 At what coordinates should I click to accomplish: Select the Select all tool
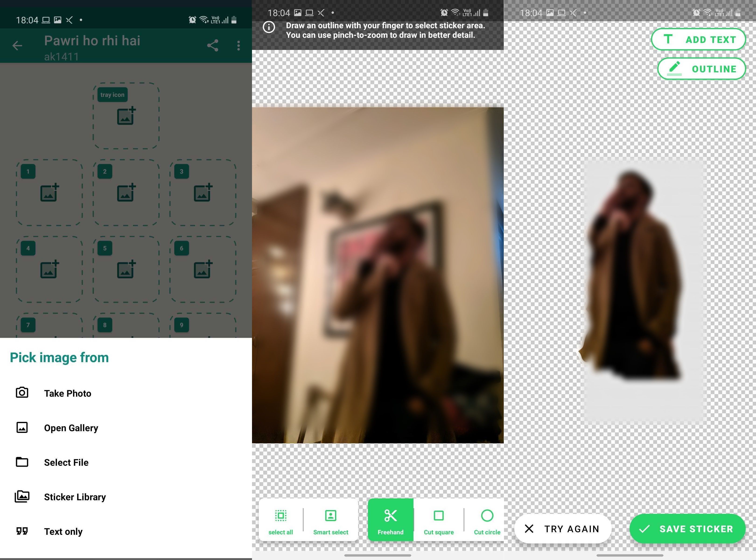tap(281, 521)
